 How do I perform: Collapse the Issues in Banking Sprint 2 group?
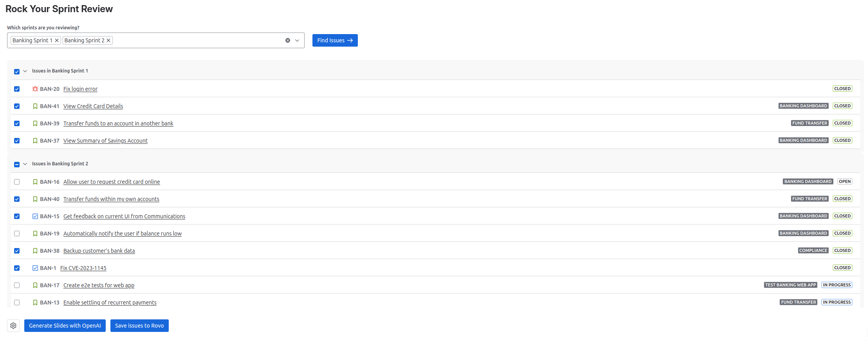tap(25, 164)
